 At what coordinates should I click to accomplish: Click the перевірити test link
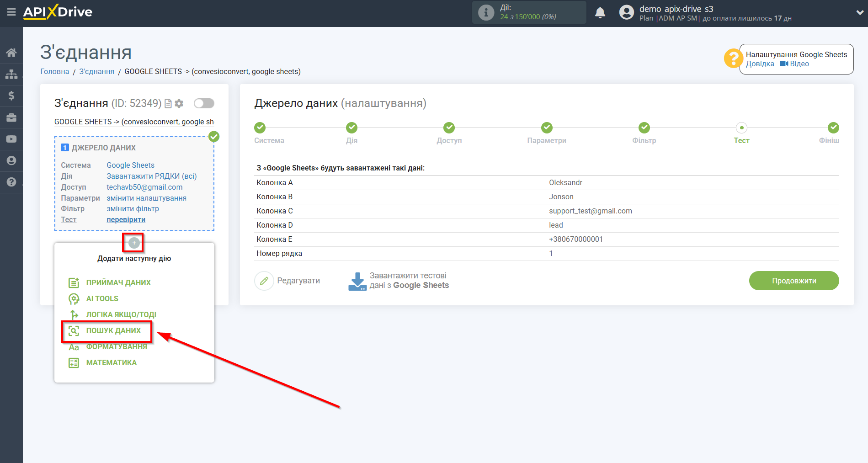point(126,220)
